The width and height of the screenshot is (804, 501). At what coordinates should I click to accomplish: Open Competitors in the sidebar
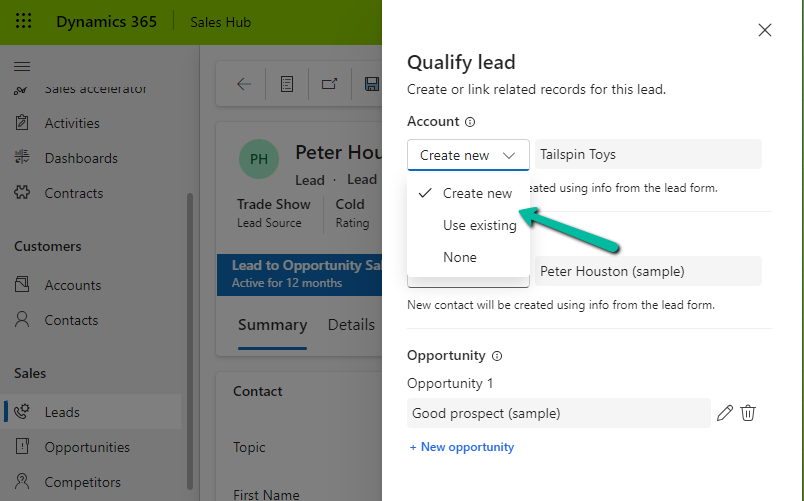click(x=83, y=482)
